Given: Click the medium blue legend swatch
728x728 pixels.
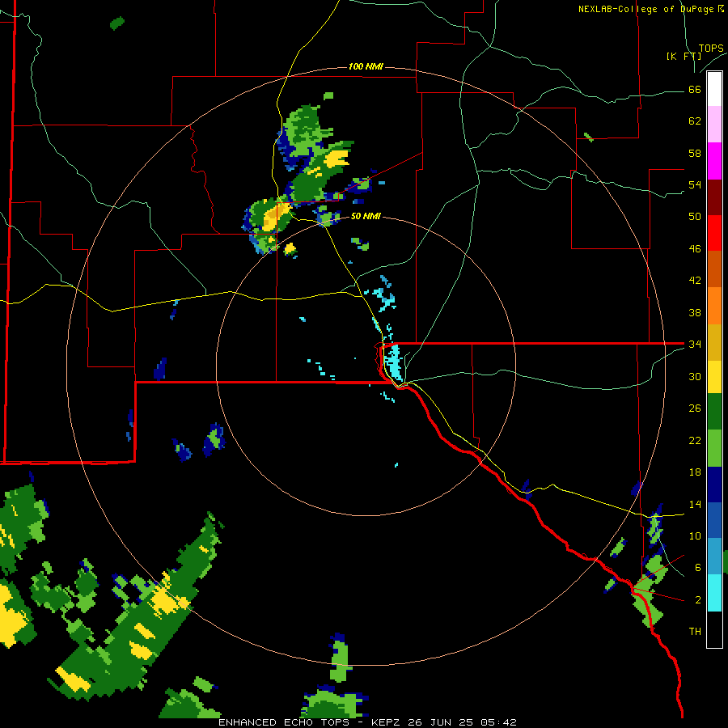Looking at the screenshot, I should coord(714,521).
